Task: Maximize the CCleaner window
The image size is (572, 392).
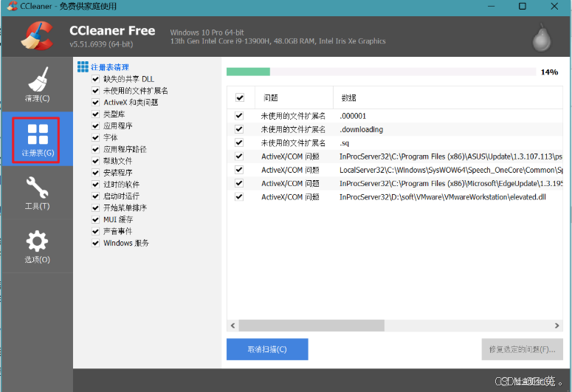Action: [523, 6]
